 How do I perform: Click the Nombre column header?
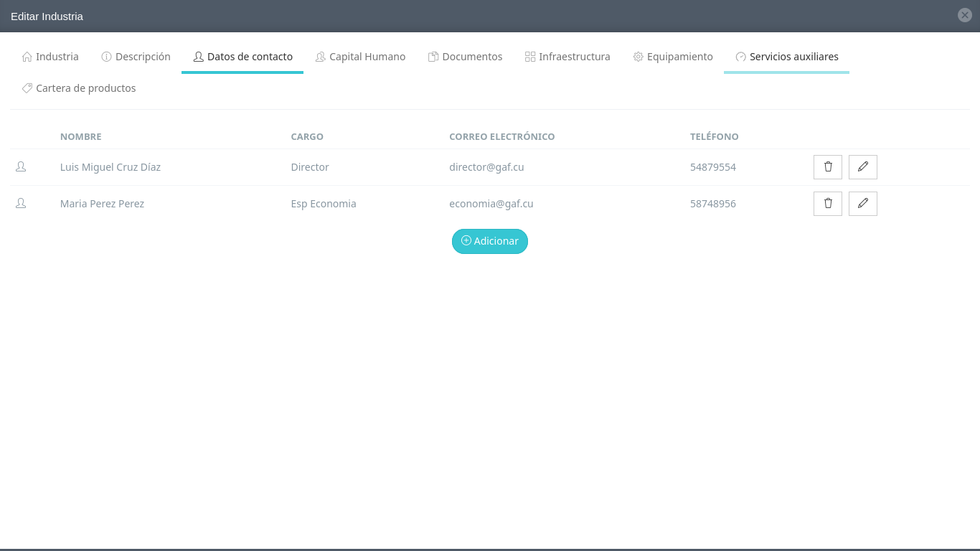click(x=80, y=136)
